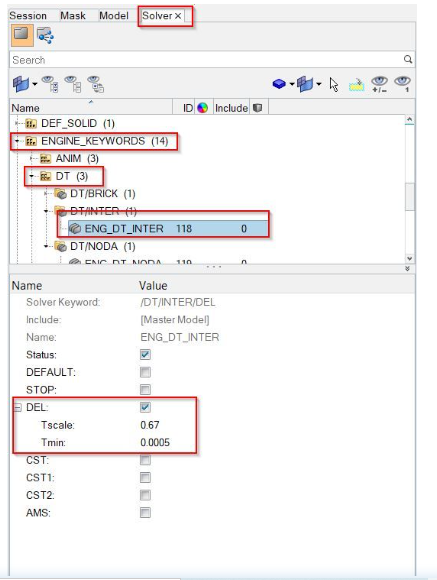This screenshot has height=580, width=437.
Task: Click in the Search field
Action: point(206,60)
